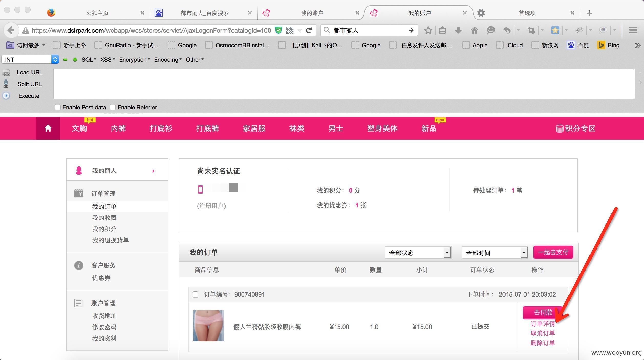Open the 全部时间 time dropdown

(x=495, y=253)
